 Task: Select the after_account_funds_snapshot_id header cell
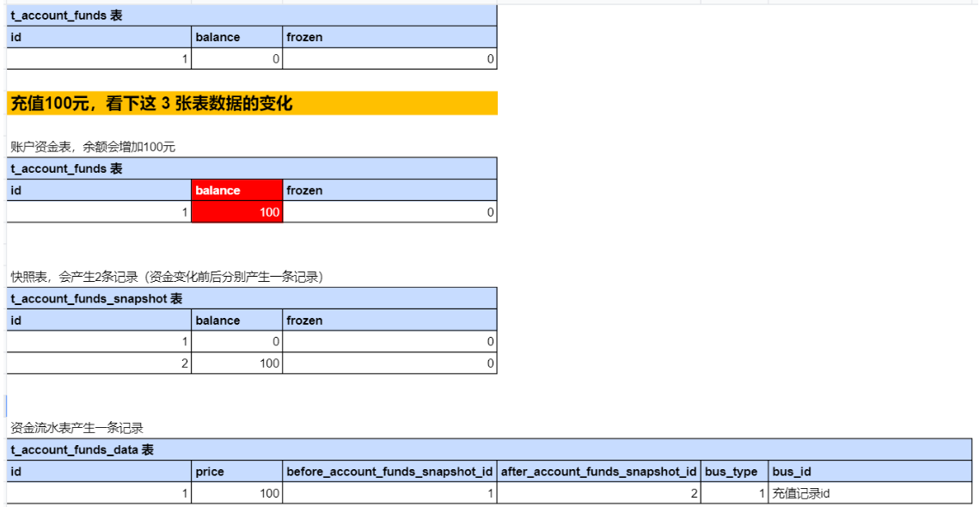598,472
